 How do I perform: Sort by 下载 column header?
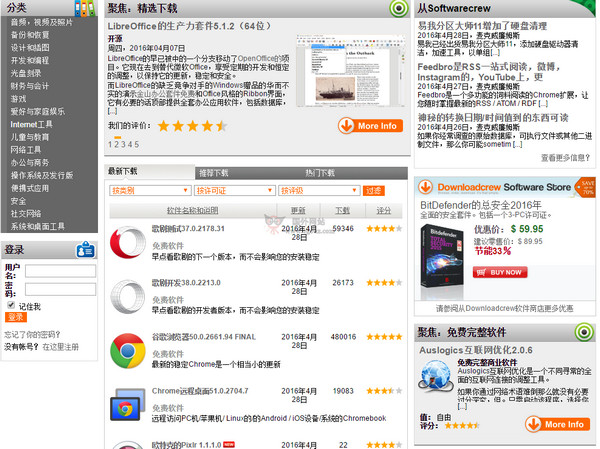342,211
